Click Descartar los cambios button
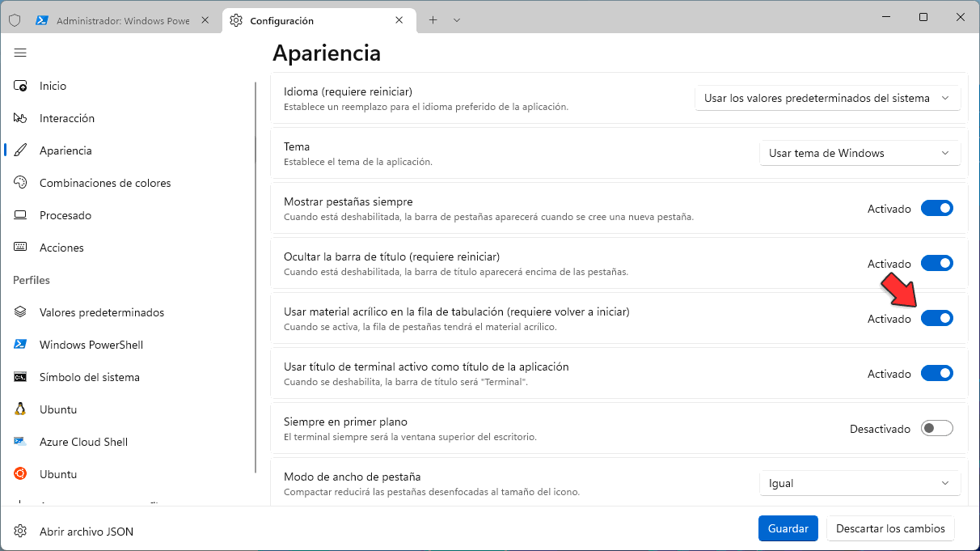This screenshot has width=980, height=551. (x=890, y=528)
